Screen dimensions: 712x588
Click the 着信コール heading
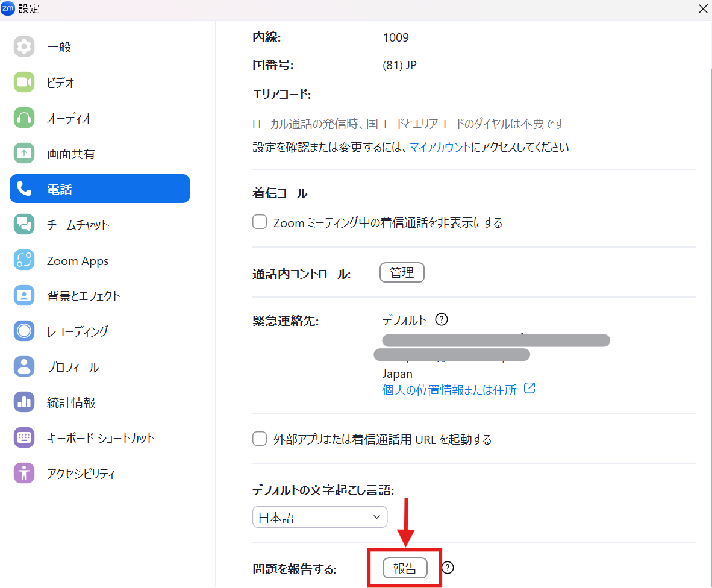(279, 193)
